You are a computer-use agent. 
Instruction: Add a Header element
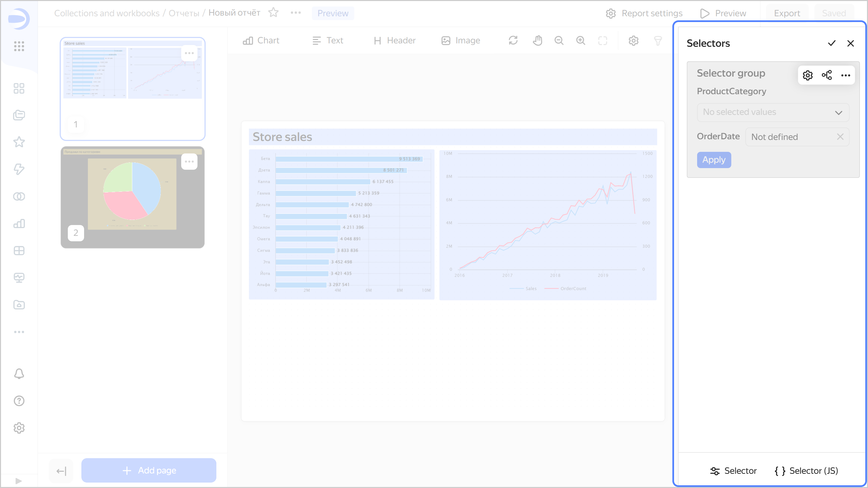[394, 40]
